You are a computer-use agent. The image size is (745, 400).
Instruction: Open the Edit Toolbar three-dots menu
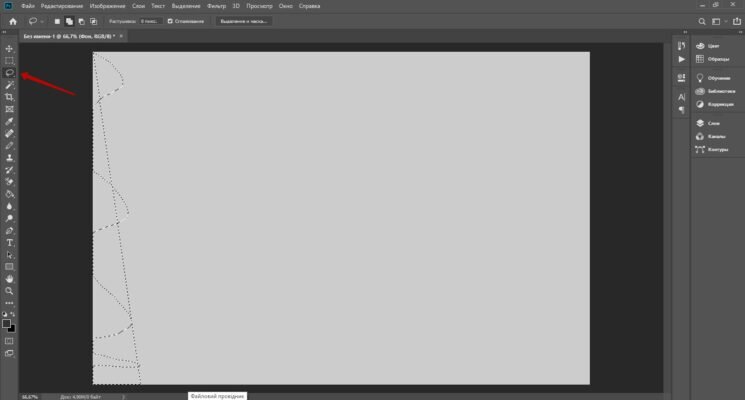pyautogui.click(x=9, y=303)
